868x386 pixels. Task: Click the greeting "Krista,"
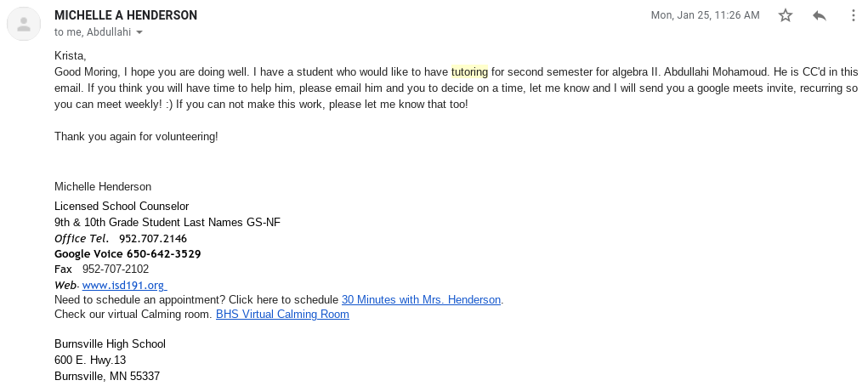click(71, 56)
